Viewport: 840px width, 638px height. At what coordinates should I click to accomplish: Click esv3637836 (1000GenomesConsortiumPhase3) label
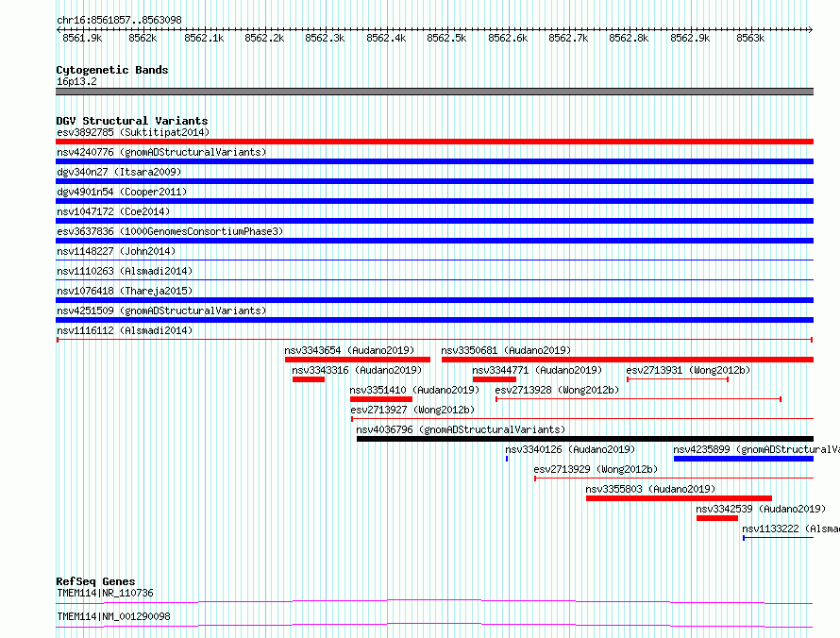(170, 231)
